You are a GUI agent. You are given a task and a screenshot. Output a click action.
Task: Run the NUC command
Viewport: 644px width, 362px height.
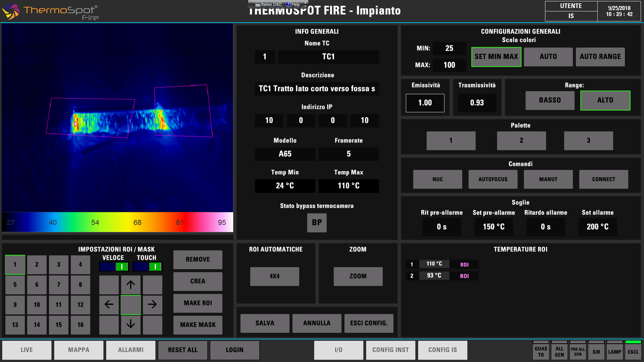[x=437, y=179]
